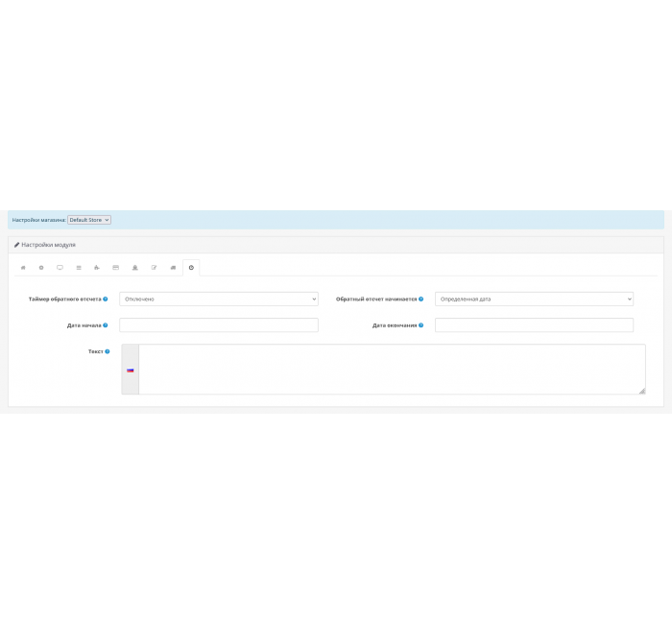Click the textarea resize handle corner
Screen dimensions: 672x624
[x=642, y=391]
